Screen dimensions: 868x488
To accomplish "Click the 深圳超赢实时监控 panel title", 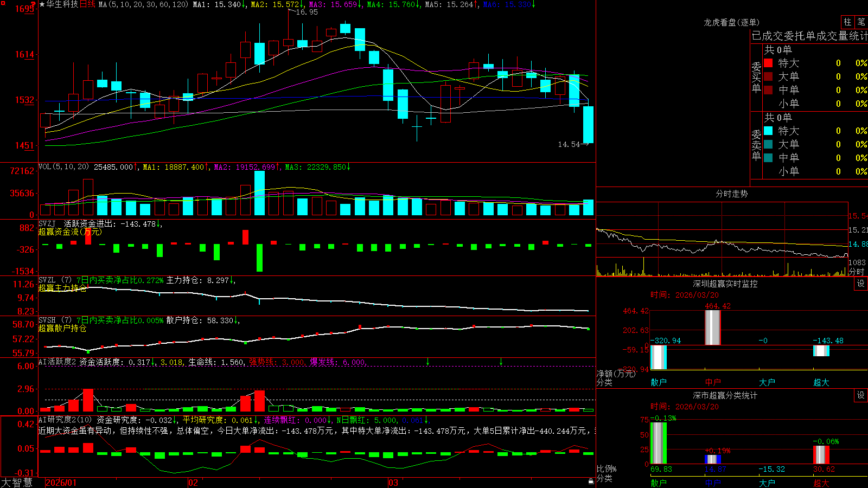I will pyautogui.click(x=725, y=284).
